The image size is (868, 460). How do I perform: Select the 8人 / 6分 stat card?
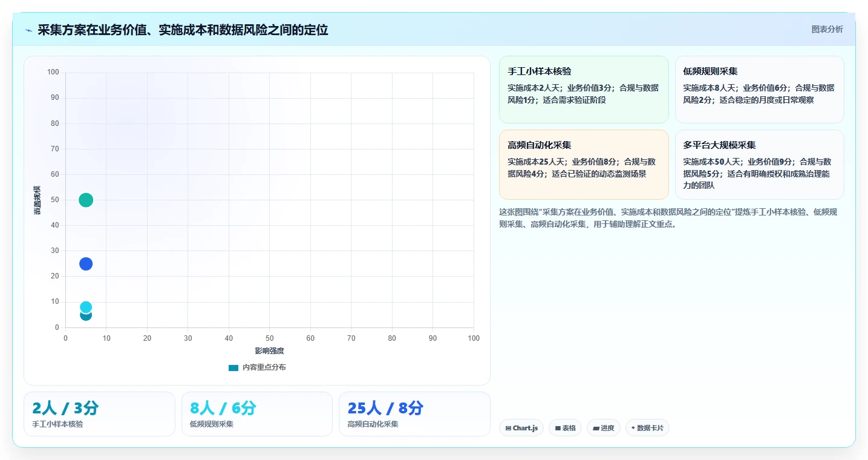point(257,414)
